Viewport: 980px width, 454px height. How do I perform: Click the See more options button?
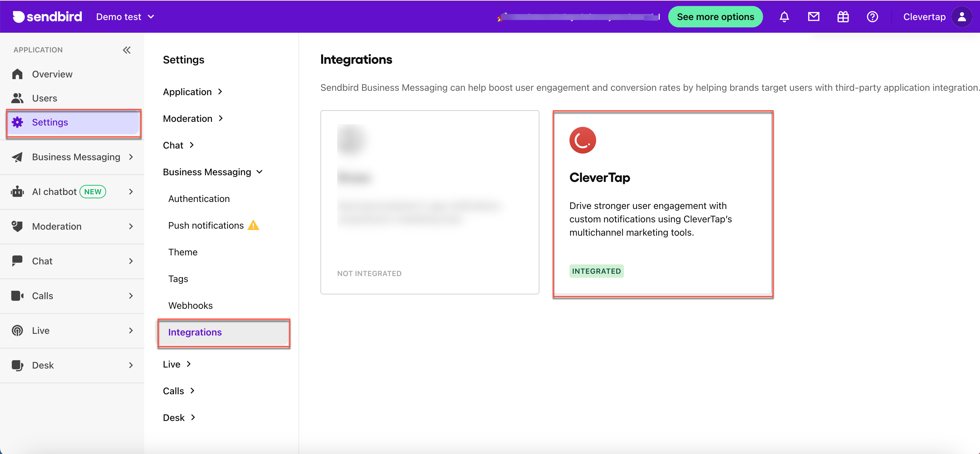(x=715, y=17)
